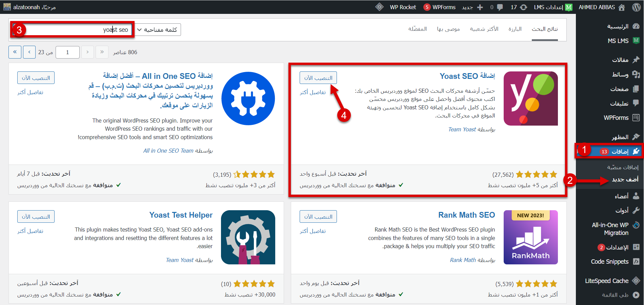Open المظهر appearance brush icon

tap(636, 137)
